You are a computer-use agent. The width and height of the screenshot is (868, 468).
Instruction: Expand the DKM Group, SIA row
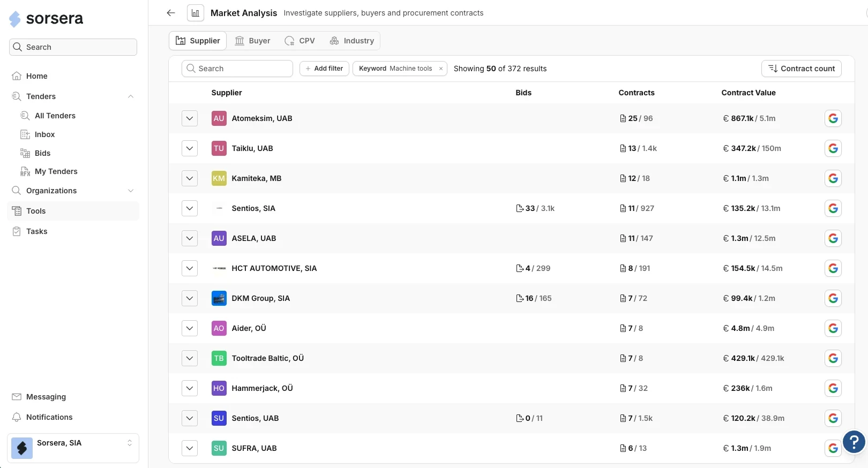(190, 298)
